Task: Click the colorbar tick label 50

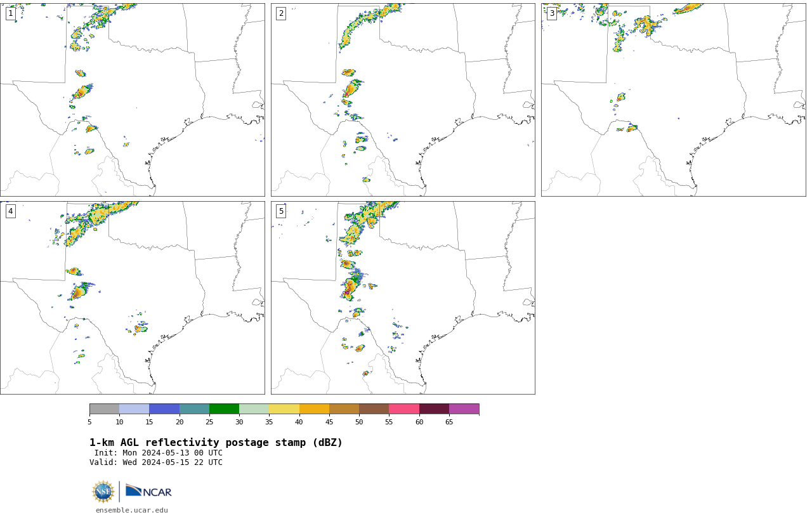Action: [x=359, y=422]
